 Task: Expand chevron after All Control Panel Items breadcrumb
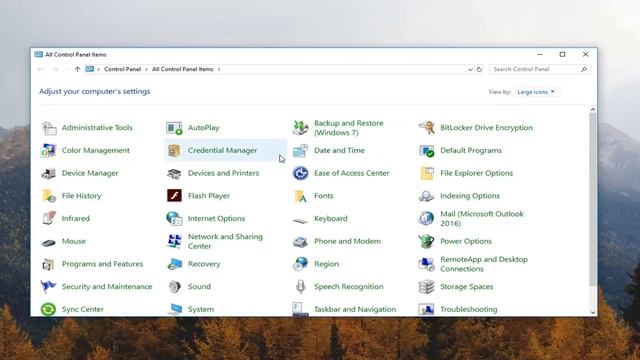pos(219,69)
